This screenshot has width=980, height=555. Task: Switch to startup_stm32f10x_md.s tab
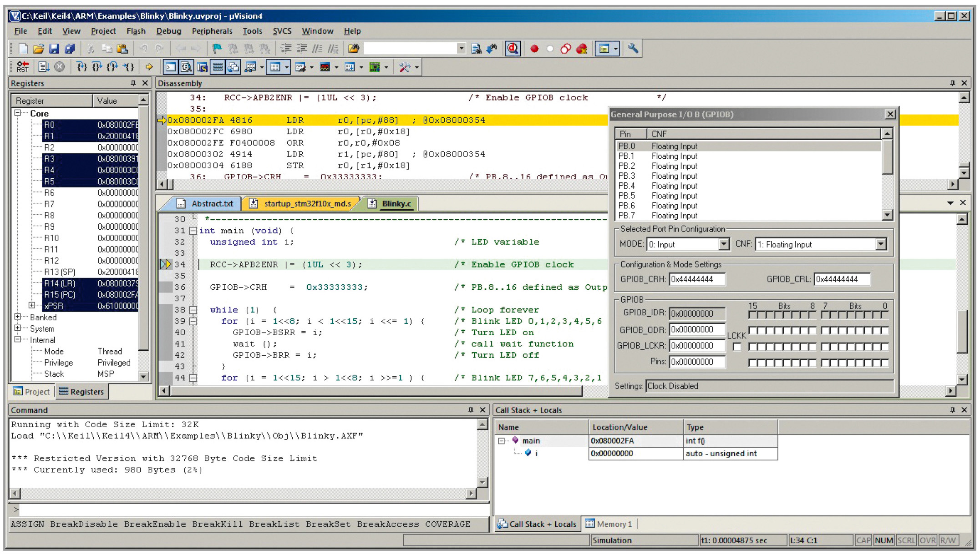(x=307, y=203)
